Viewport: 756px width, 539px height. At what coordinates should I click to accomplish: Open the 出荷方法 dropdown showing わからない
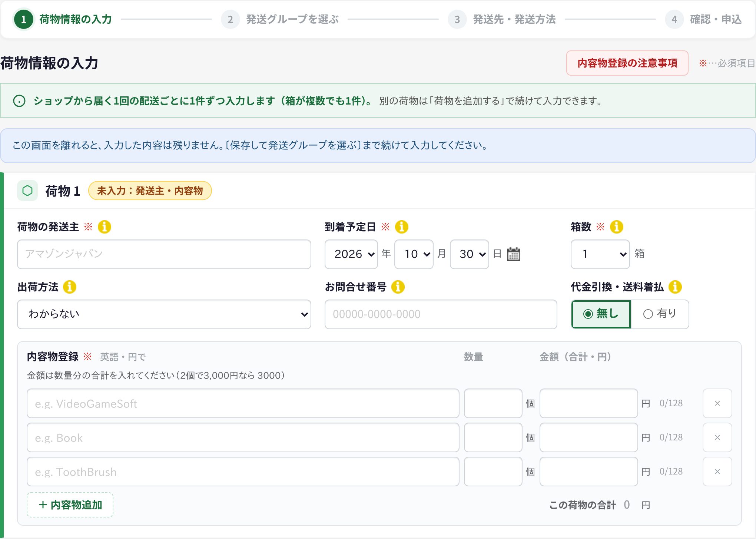(164, 314)
